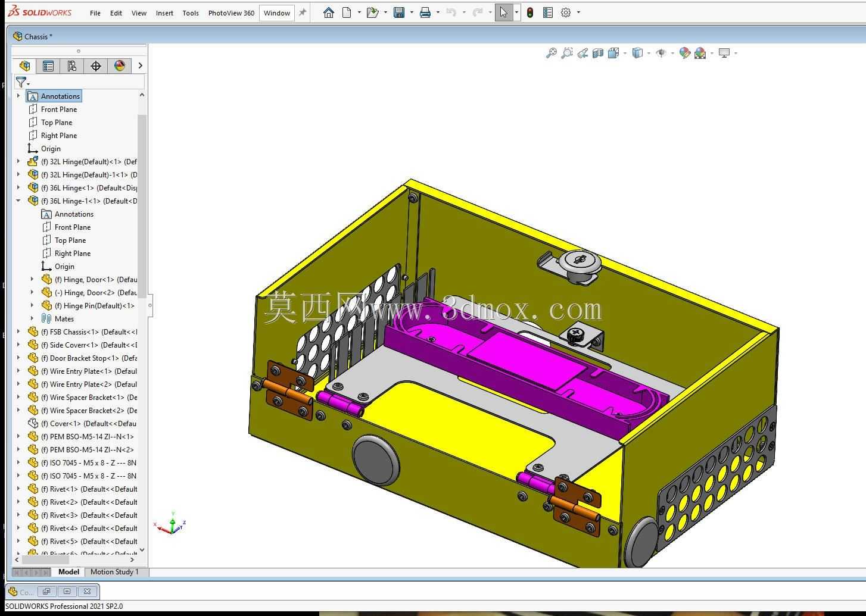Create a new document with New icon

coord(347,12)
